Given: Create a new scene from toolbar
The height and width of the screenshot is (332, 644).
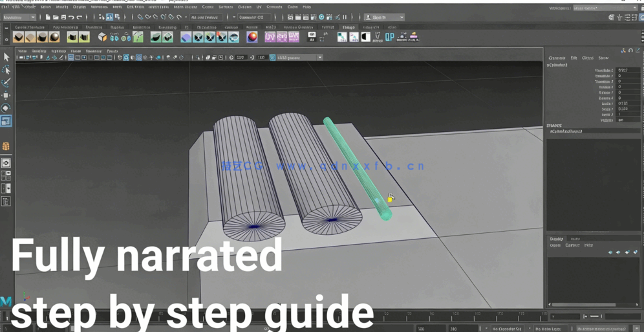Looking at the screenshot, I should [x=47, y=17].
